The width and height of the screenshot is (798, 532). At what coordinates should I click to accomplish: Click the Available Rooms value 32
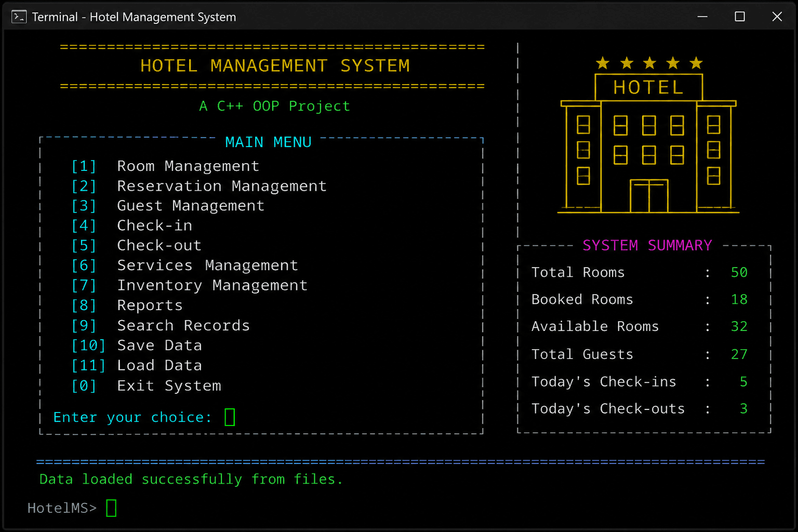(x=739, y=326)
